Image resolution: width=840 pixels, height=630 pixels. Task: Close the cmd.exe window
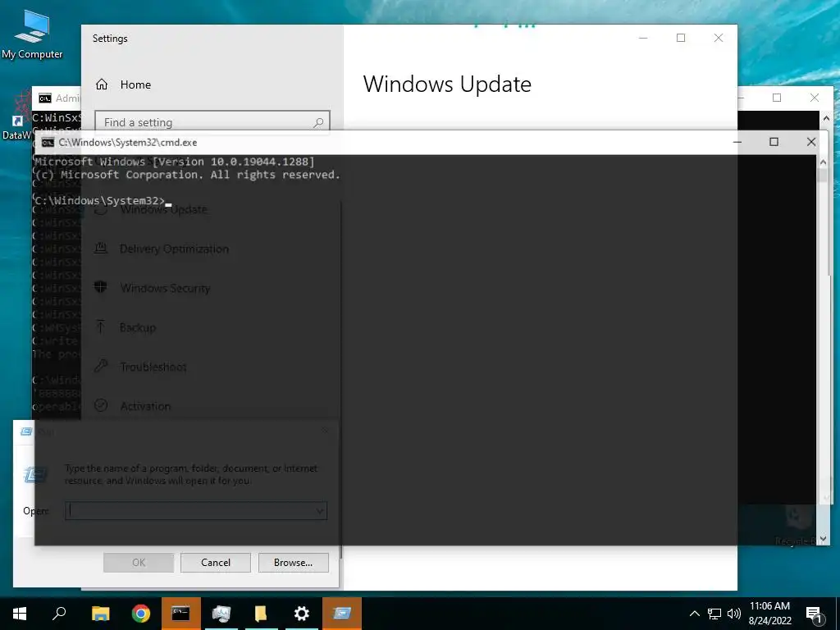click(x=811, y=142)
